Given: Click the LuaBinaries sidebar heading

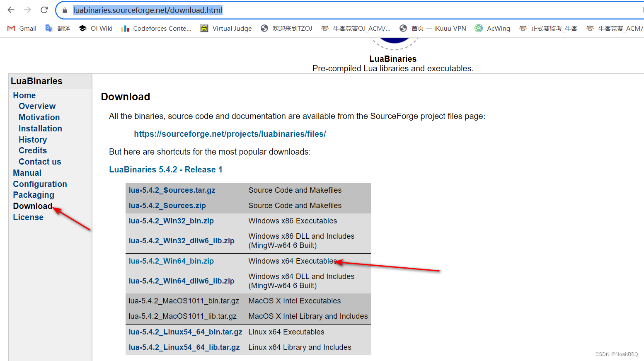Looking at the screenshot, I should point(36,81).
